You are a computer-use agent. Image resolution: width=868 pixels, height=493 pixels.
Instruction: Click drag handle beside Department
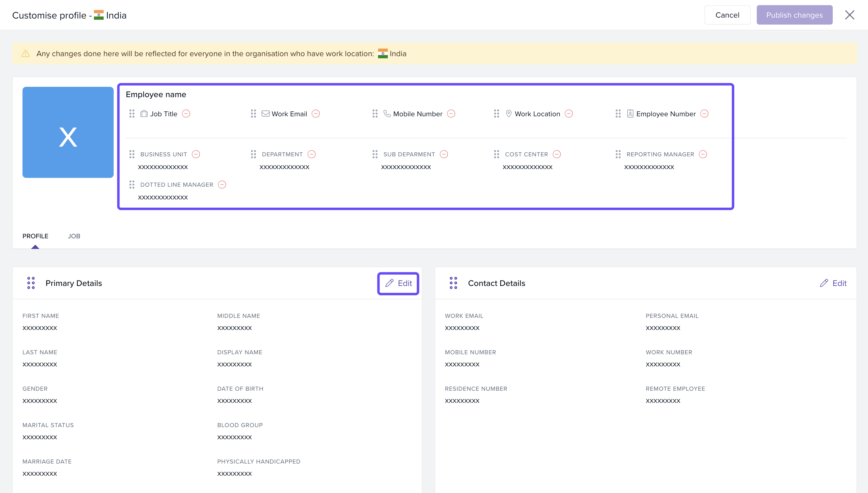coord(253,155)
